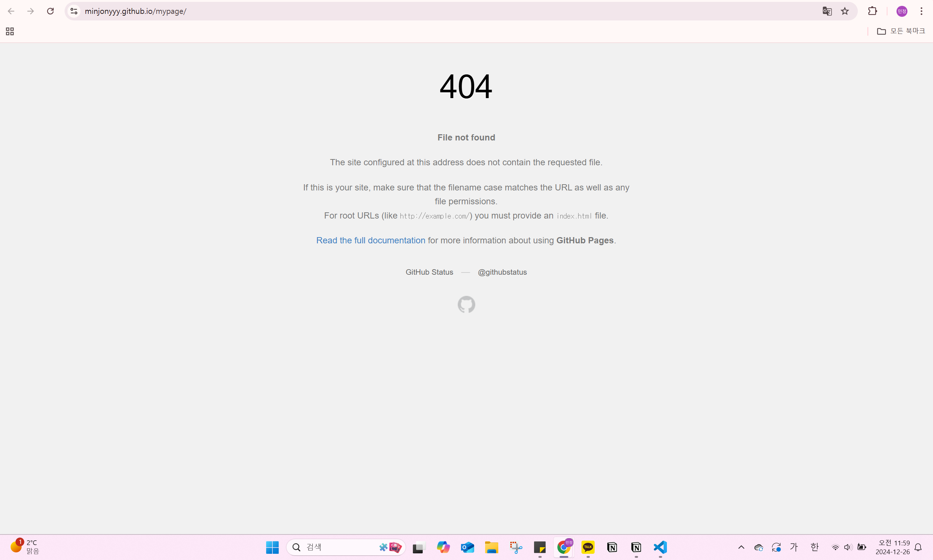Open the Extensions puzzle icon
This screenshot has width=933, height=560.
(872, 11)
